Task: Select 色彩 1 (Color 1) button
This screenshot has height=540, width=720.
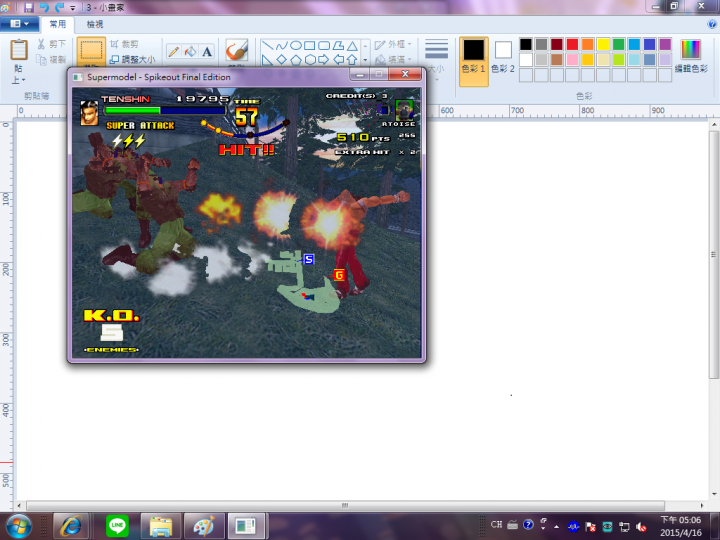Action: coord(473,61)
